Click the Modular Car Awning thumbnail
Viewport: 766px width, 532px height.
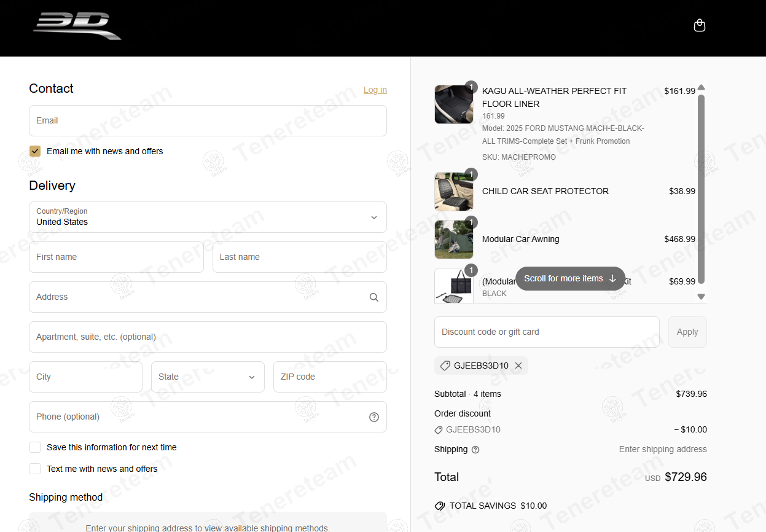point(453,240)
